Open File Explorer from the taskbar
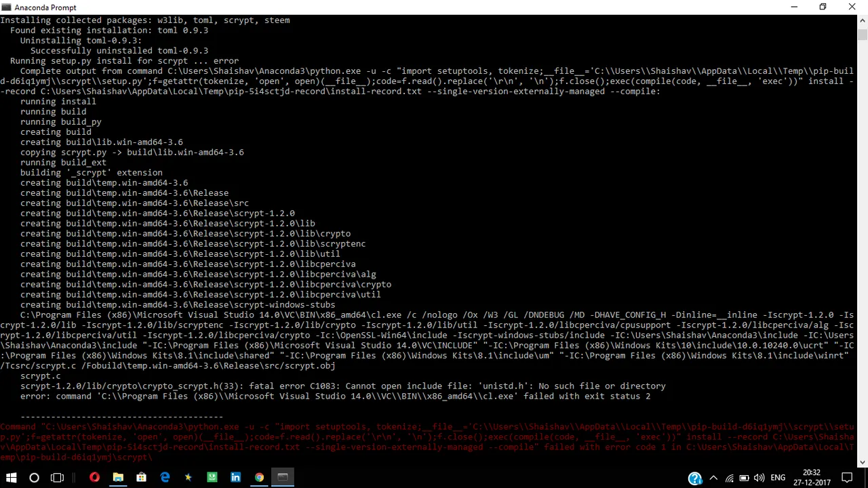 118,478
